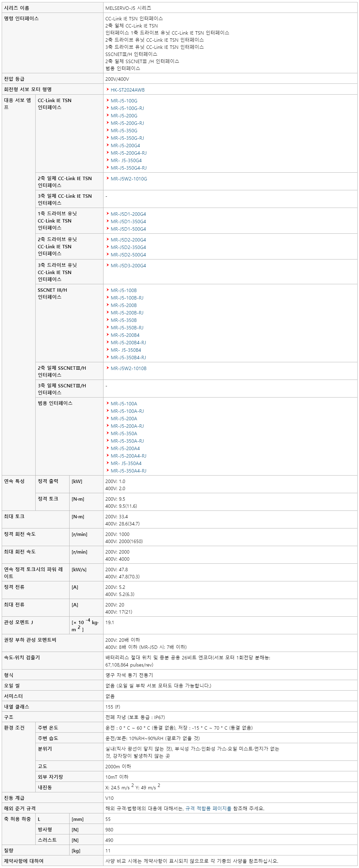
Task: Open the 규격 적합품 페이지 link
Action: 208,808
